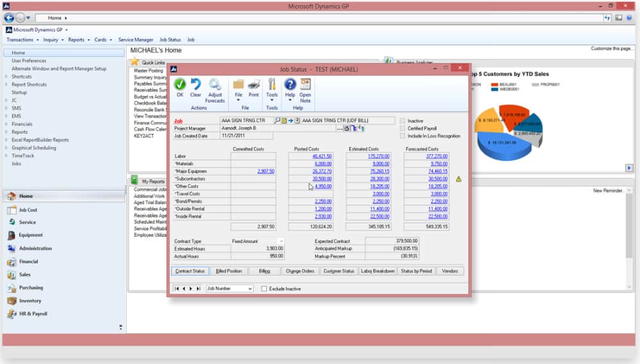Click the Print printer icon
Image resolution: width=640 pixels, height=364 pixels.
(254, 84)
